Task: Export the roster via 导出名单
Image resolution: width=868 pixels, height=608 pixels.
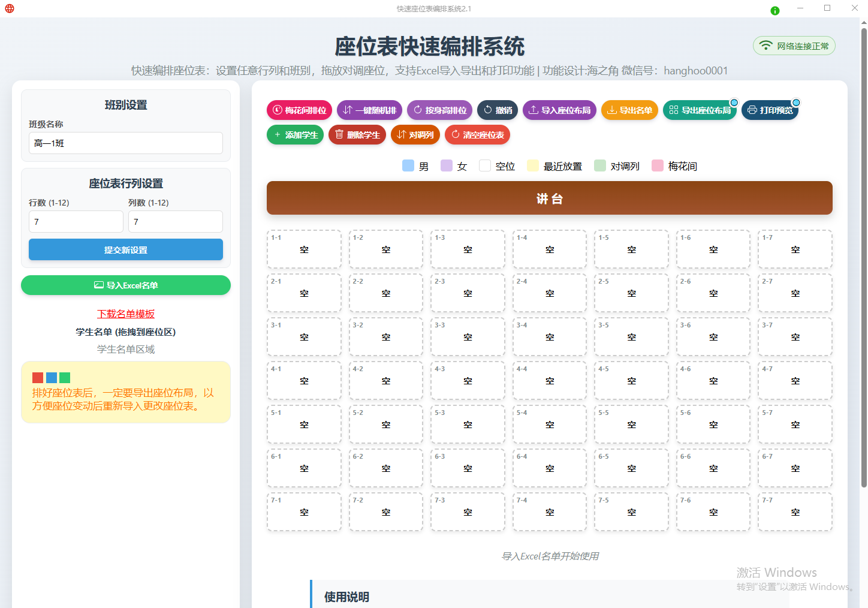Action: click(629, 110)
